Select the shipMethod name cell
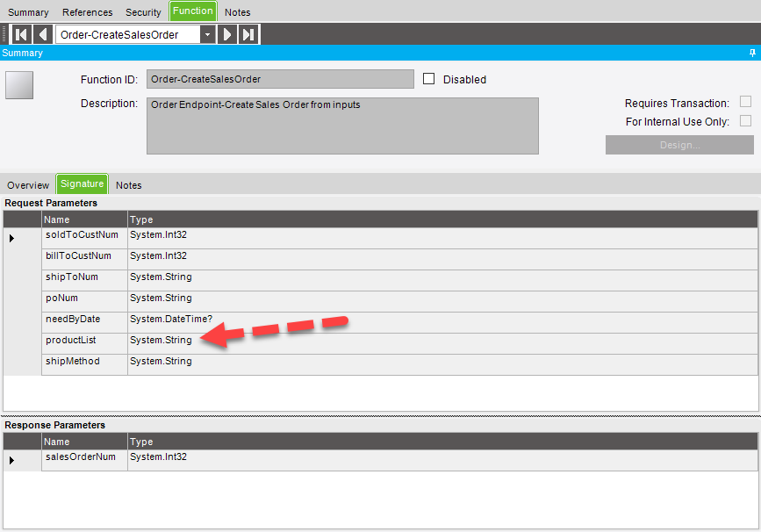 84,364
